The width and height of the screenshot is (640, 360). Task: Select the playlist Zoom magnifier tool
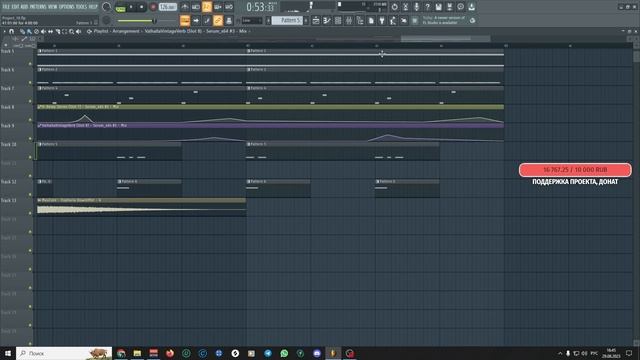click(71, 31)
